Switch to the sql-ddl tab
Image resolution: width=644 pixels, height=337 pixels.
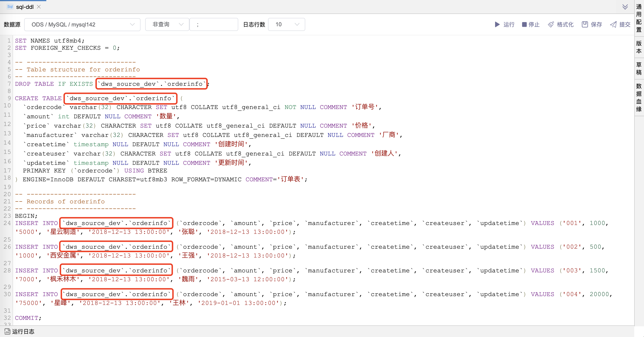pos(25,7)
